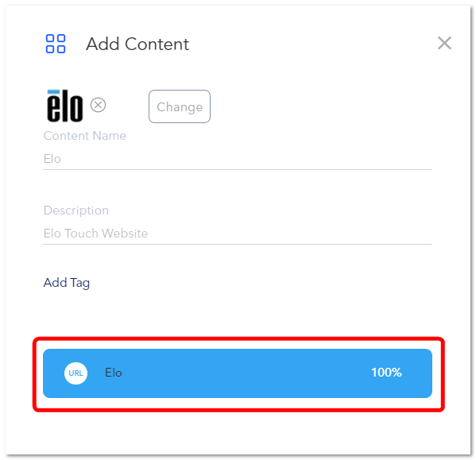
Task: Close the Add Content dialog
Action: click(x=444, y=43)
